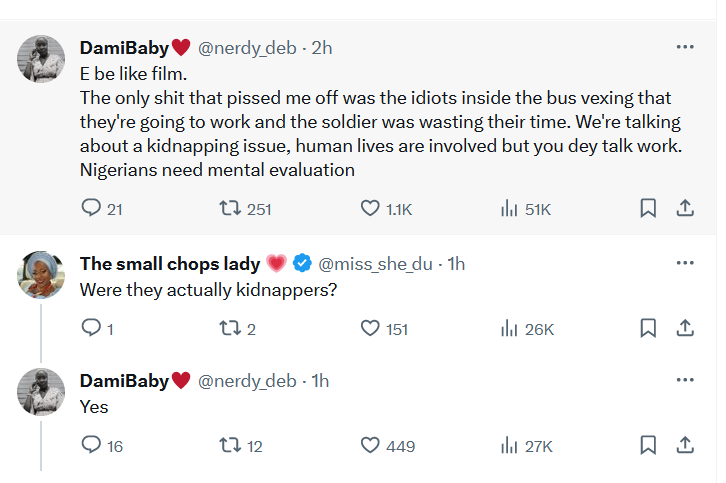Share the 'Yes' reply tweet
The height and width of the screenshot is (483, 726).
click(685, 445)
